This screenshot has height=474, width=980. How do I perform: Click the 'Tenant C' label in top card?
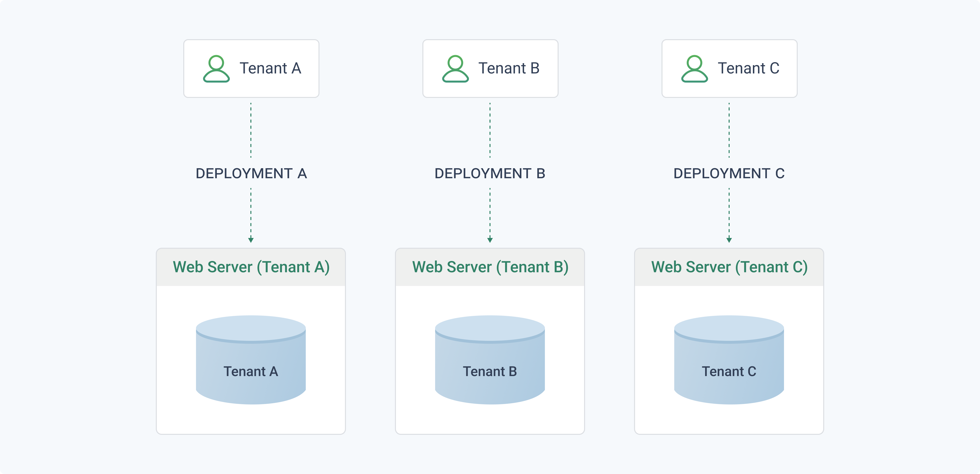[748, 68]
